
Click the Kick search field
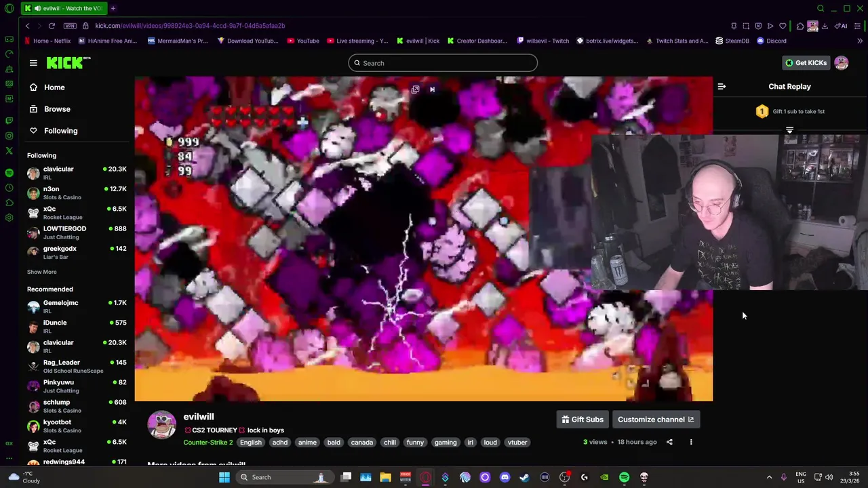coord(443,63)
